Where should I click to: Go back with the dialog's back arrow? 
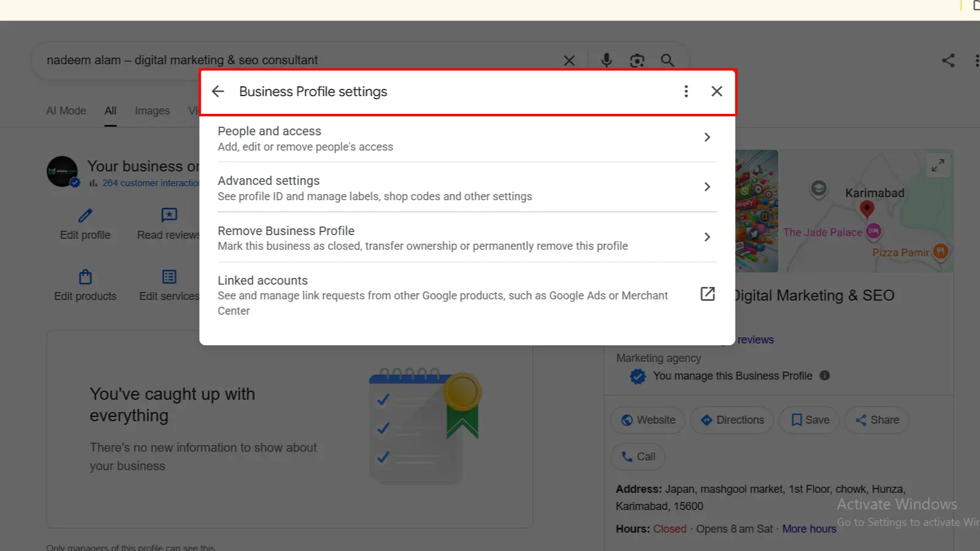[x=218, y=91]
